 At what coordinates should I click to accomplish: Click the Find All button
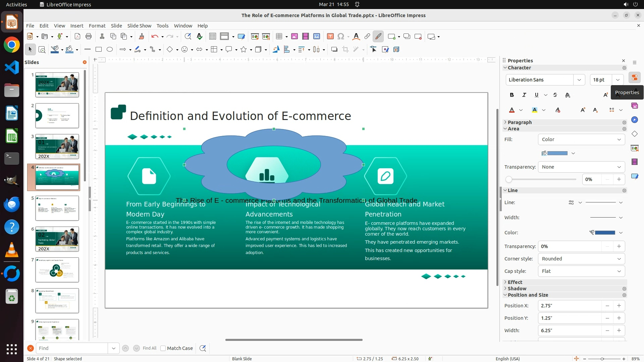coord(149,348)
